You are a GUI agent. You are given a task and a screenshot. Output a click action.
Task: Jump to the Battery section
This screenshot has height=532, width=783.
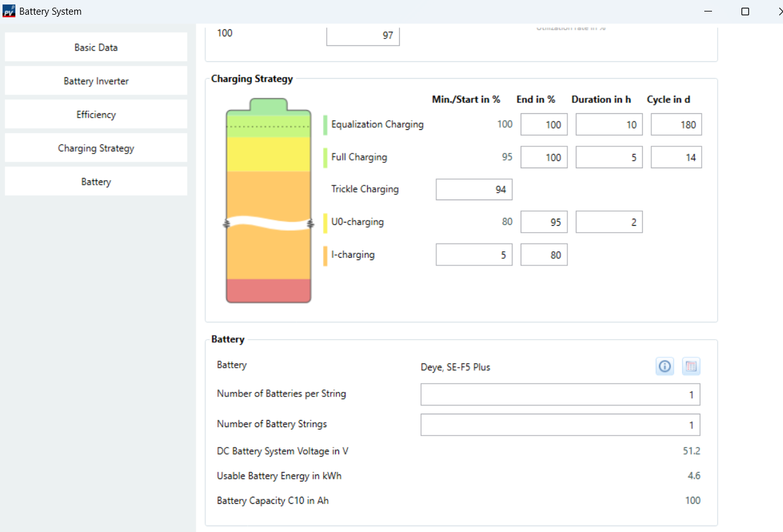click(96, 182)
